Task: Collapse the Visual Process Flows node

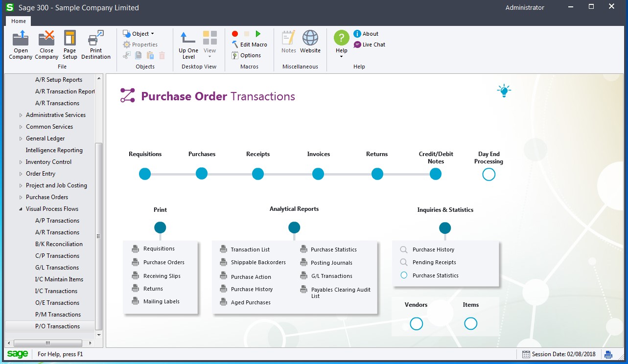Action: (21, 209)
